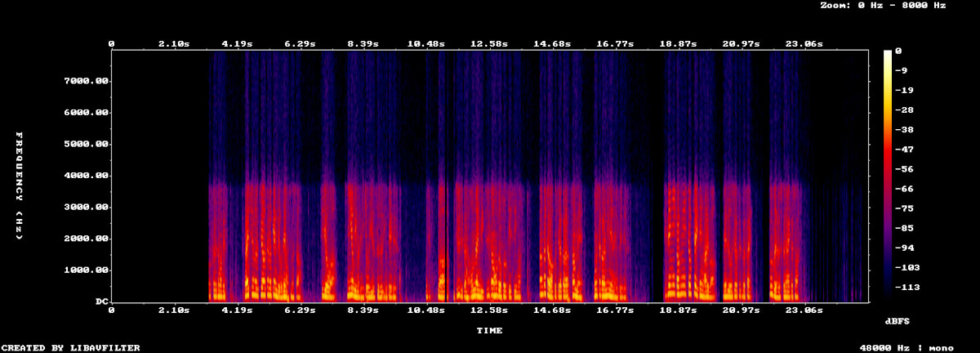Click 12.58s on the bottom time axis
Viewport: 980px width, 353px height.
489,311
